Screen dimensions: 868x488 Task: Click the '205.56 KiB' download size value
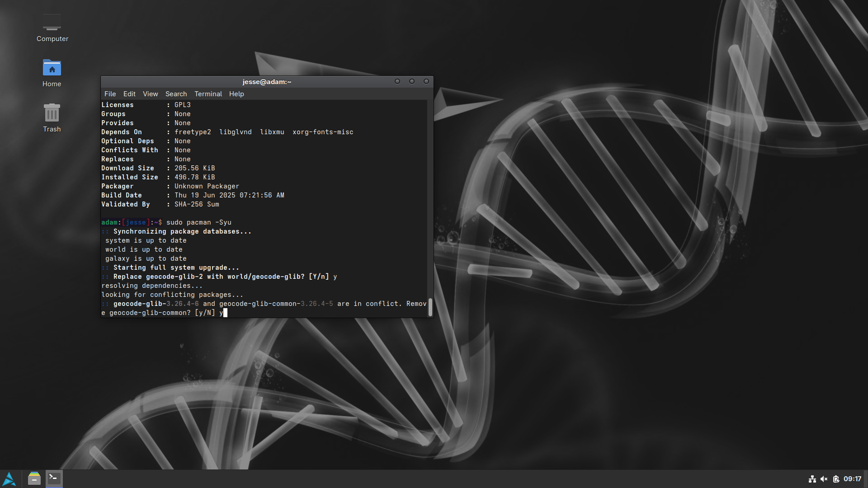(195, 168)
